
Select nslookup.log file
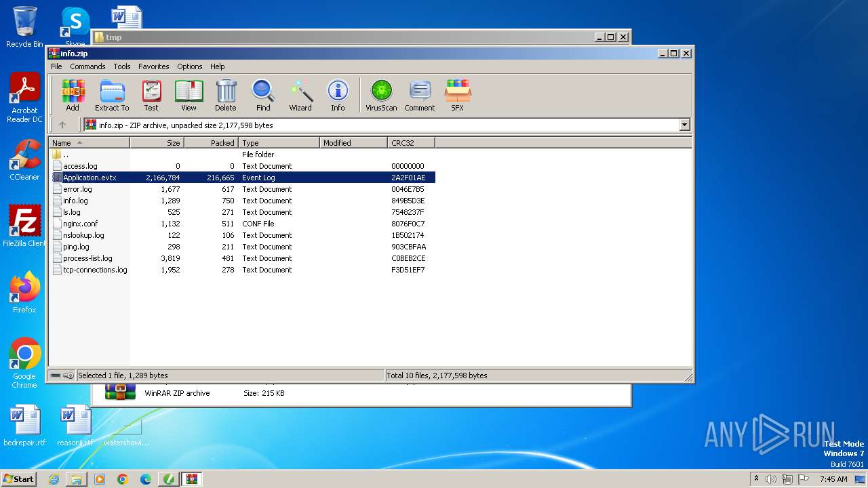pyautogui.click(x=243, y=235)
